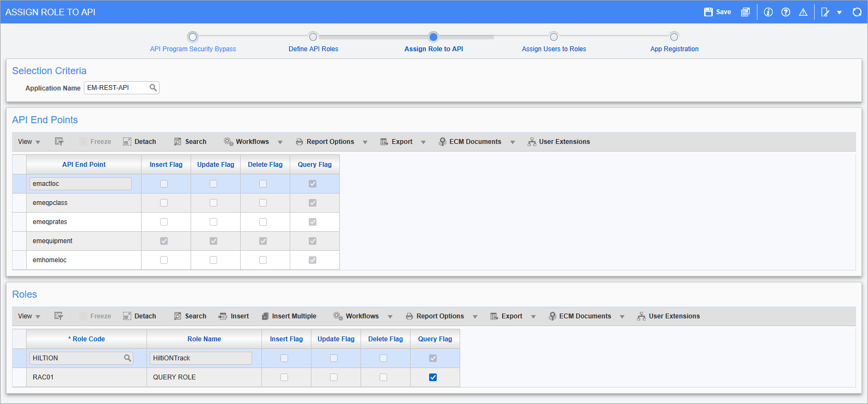Click Insert Multiple in Roles toolbar
This screenshot has height=404, width=868.
coord(289,316)
